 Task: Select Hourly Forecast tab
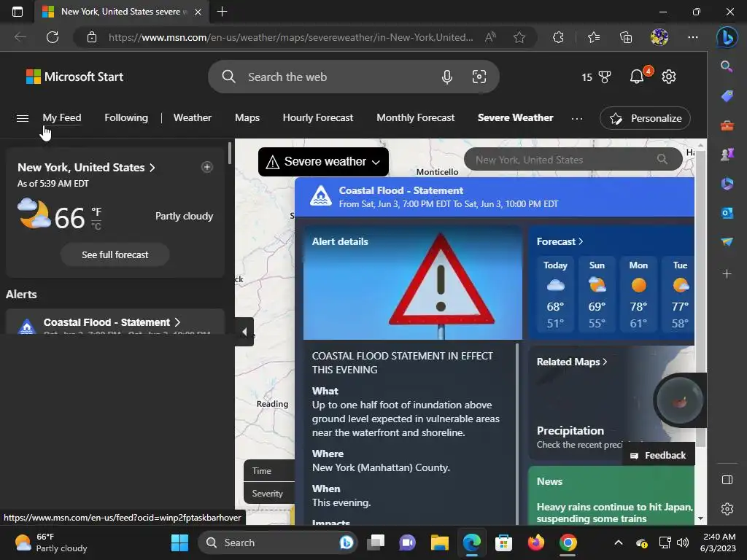[318, 117]
